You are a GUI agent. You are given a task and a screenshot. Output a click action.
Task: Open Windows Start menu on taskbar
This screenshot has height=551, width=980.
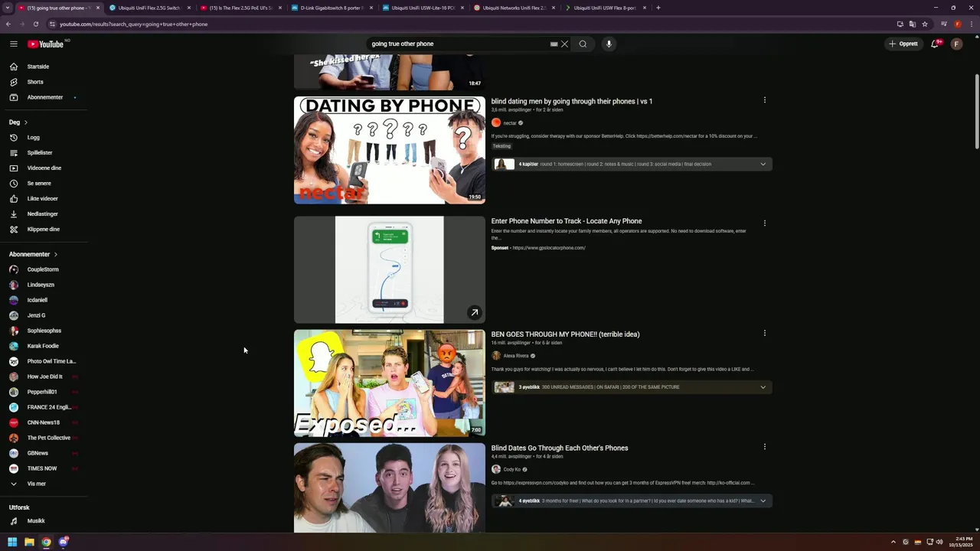(12, 542)
